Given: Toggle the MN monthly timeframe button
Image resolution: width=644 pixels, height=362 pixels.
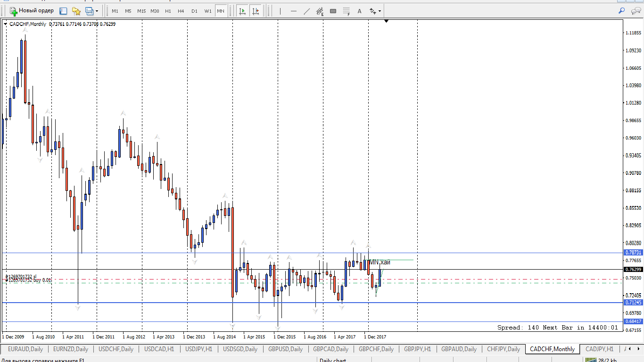Looking at the screenshot, I should (221, 11).
